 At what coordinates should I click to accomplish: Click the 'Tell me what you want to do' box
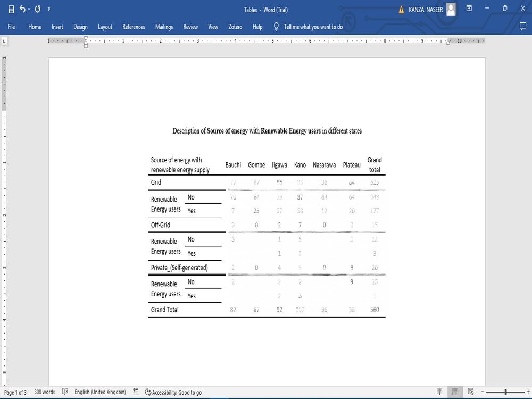313,27
